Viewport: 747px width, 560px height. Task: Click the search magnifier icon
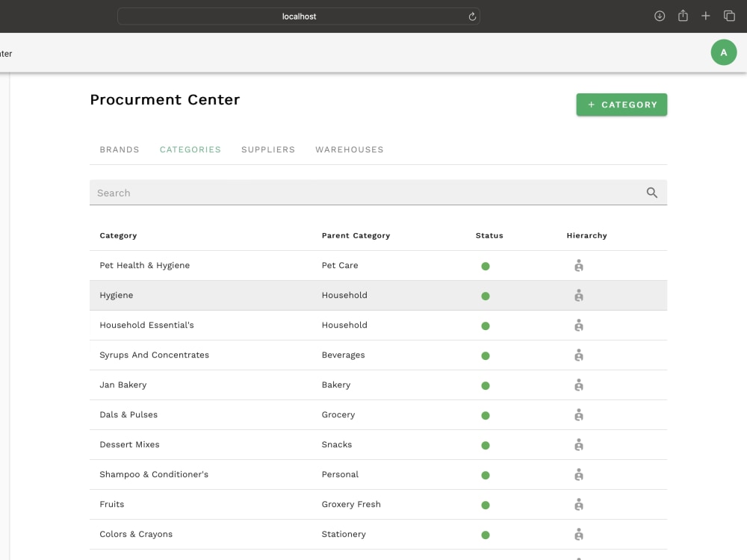tap(651, 193)
